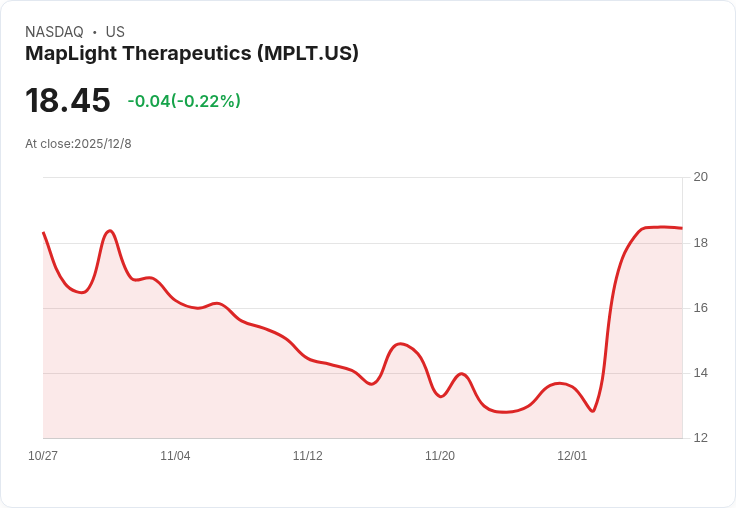Click the 16 price axis label
The height and width of the screenshot is (508, 736).
pyautogui.click(x=700, y=308)
